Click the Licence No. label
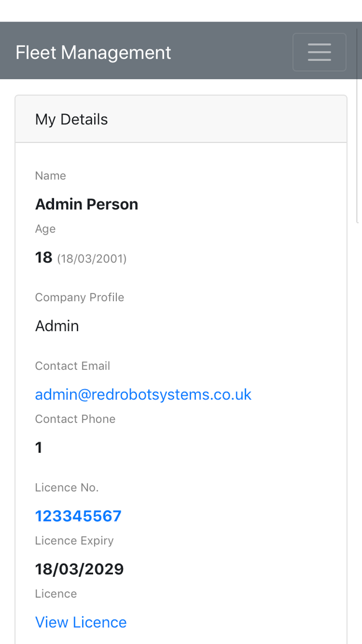This screenshot has height=644, width=362. pos(67,488)
